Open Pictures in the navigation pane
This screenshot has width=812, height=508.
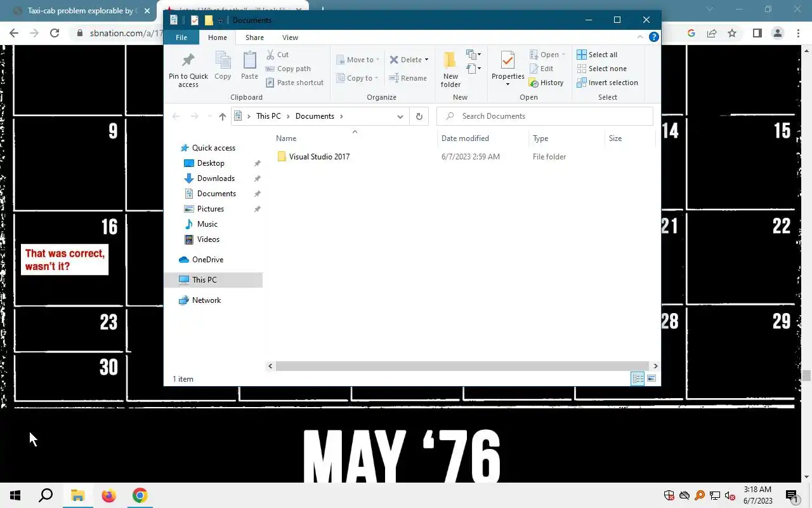click(211, 209)
